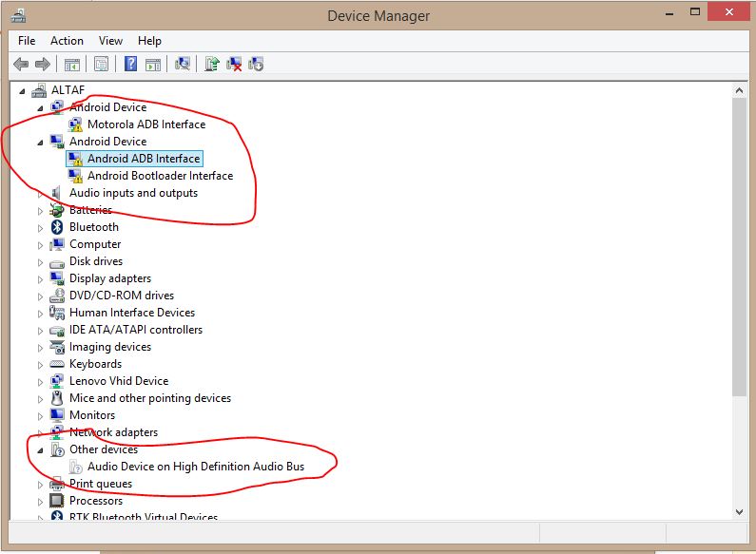Click Uninstall device toolbar icon
The image size is (756, 554).
(234, 64)
